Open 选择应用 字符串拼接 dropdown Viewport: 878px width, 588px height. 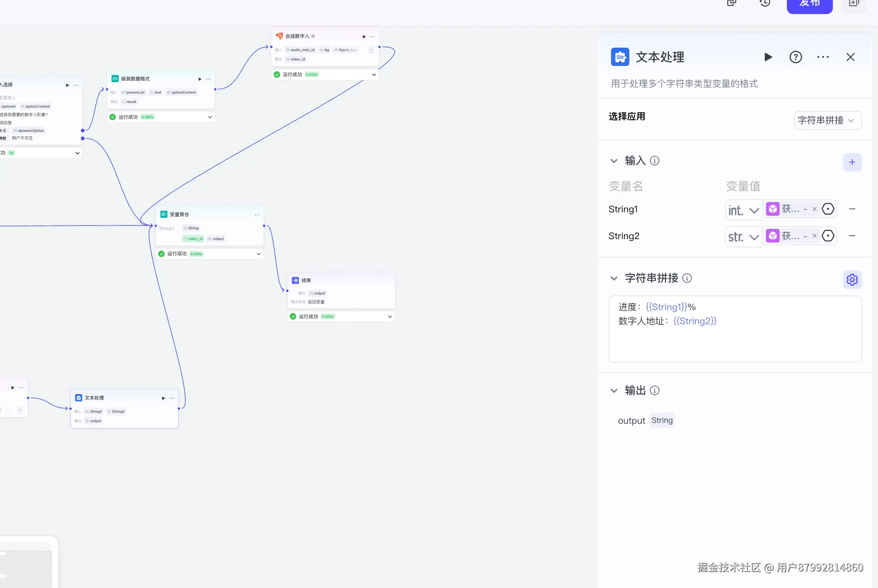[x=827, y=120]
